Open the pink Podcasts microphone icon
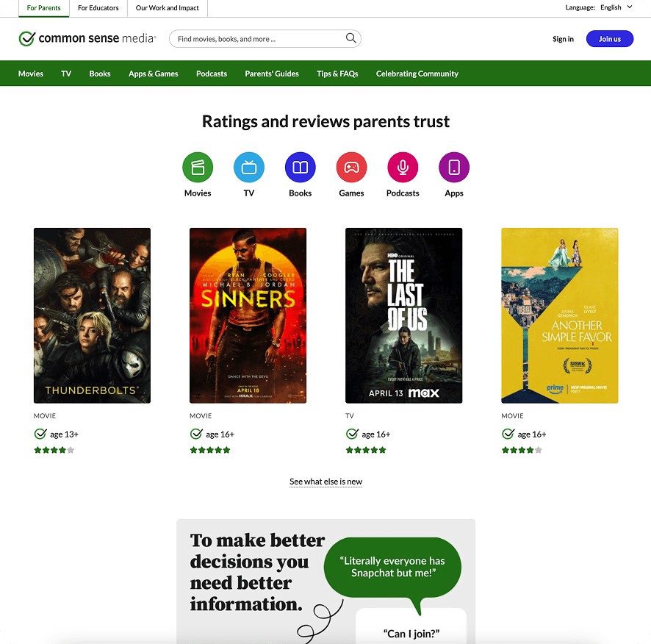The image size is (651, 644). [x=403, y=167]
